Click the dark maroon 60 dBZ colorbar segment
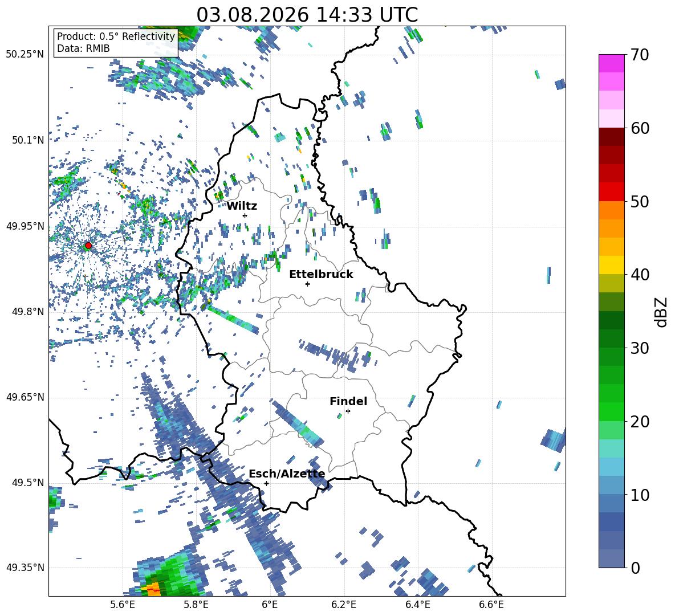This screenshot has height=616, width=675. (x=611, y=136)
